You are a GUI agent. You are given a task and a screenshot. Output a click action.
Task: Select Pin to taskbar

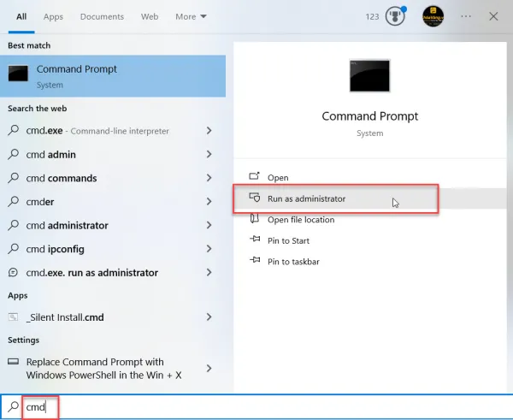click(x=370, y=261)
